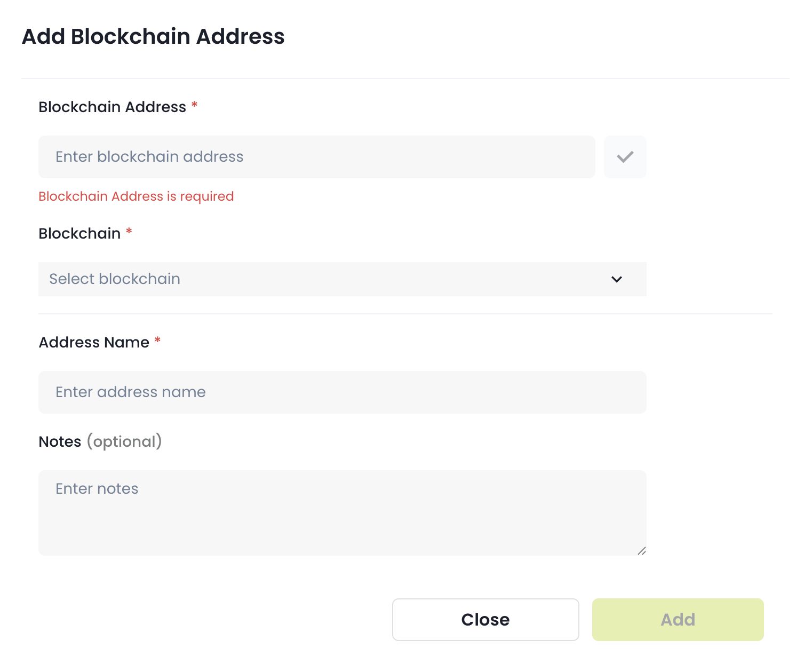Focus the Enter address name input

coord(342,392)
